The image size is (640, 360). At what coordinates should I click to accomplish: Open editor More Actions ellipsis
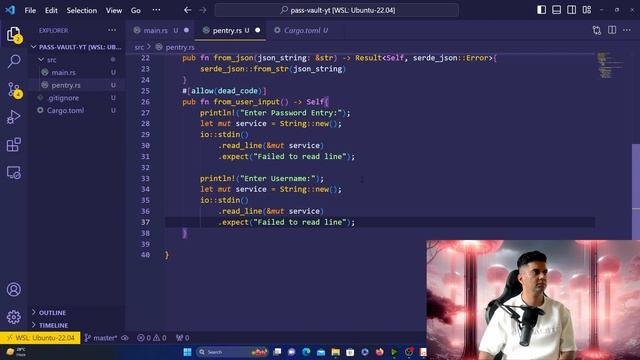click(627, 30)
